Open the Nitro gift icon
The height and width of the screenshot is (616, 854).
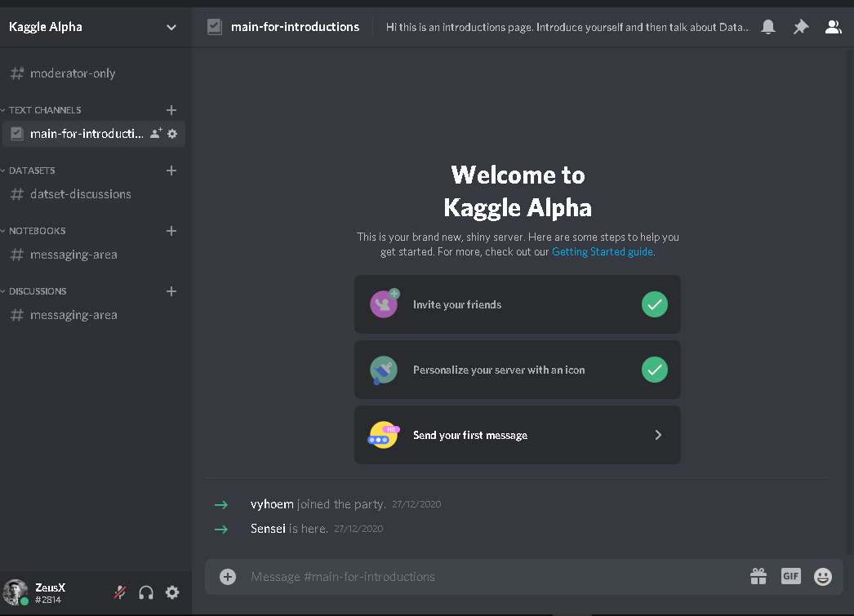pyautogui.click(x=758, y=576)
